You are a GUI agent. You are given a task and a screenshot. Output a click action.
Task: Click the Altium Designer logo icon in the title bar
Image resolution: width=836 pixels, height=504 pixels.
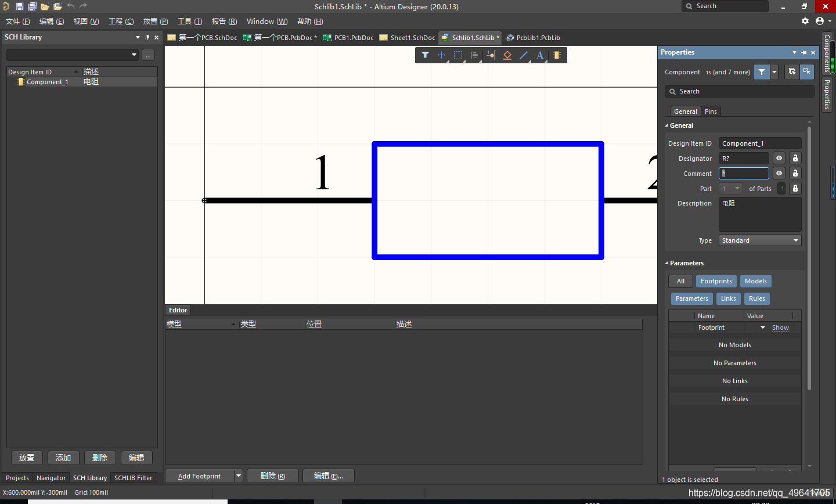6,6
